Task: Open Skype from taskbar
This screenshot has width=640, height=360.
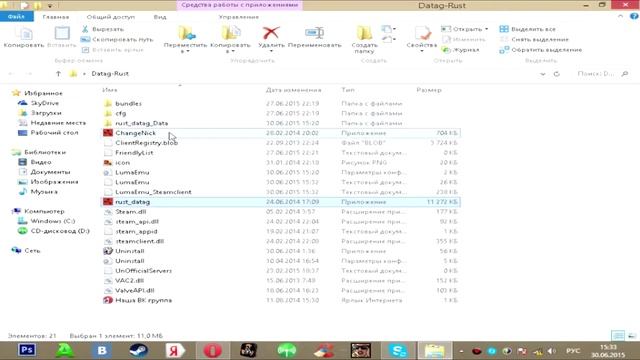Action: (398, 350)
